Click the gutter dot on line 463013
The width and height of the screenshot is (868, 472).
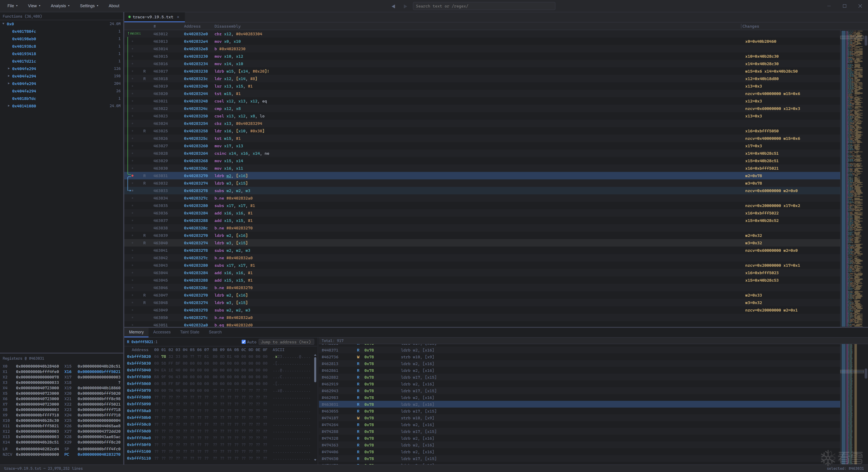[132, 41]
